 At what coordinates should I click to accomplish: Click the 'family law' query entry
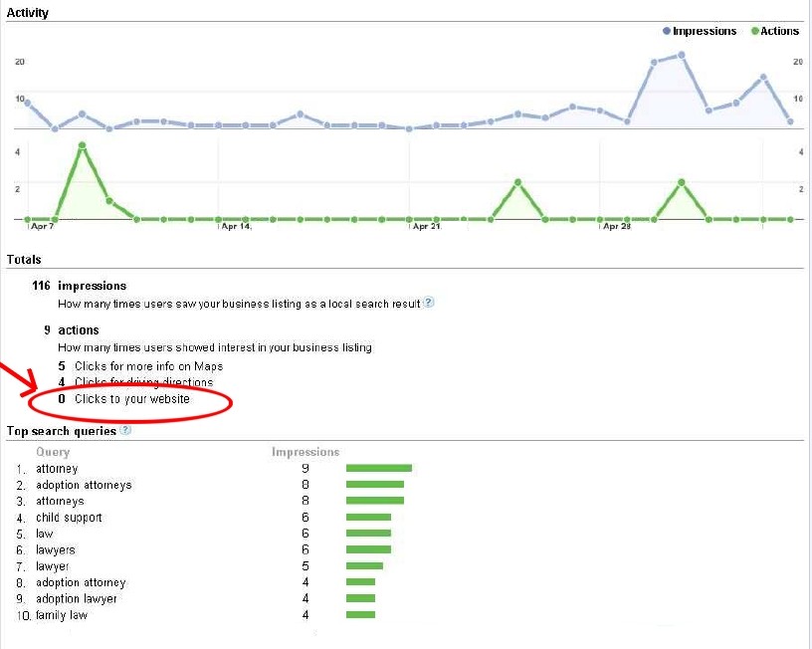(62, 615)
